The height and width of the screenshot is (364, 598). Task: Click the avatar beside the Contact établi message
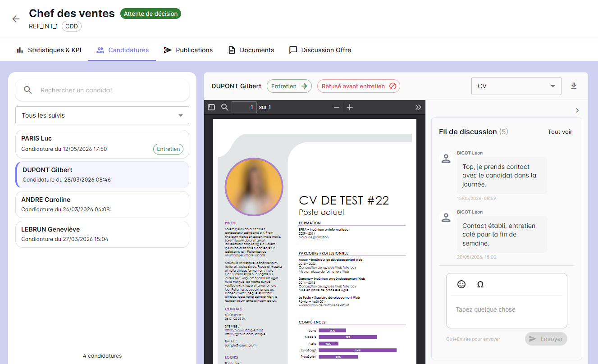pos(446,217)
